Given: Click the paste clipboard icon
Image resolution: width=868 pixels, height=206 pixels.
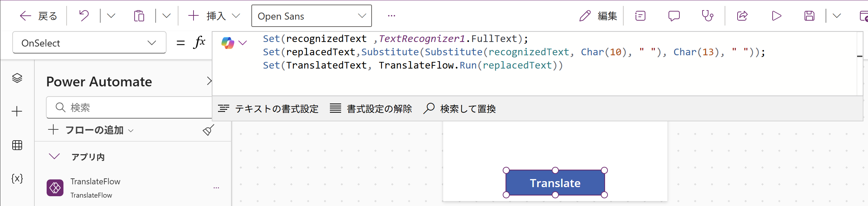Looking at the screenshot, I should pyautogui.click(x=139, y=16).
